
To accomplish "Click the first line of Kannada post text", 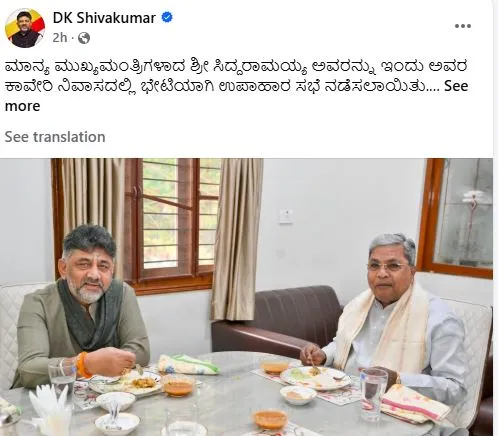I will click(x=236, y=66).
